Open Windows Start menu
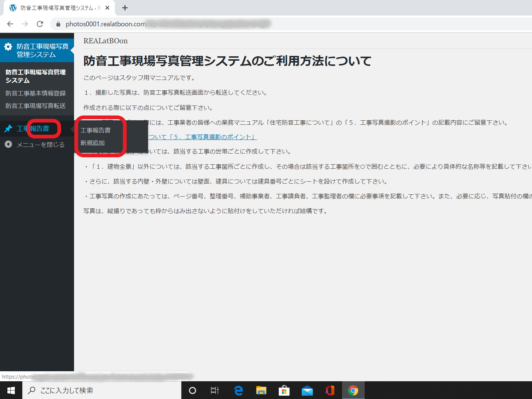The height and width of the screenshot is (399, 532). [x=11, y=390]
